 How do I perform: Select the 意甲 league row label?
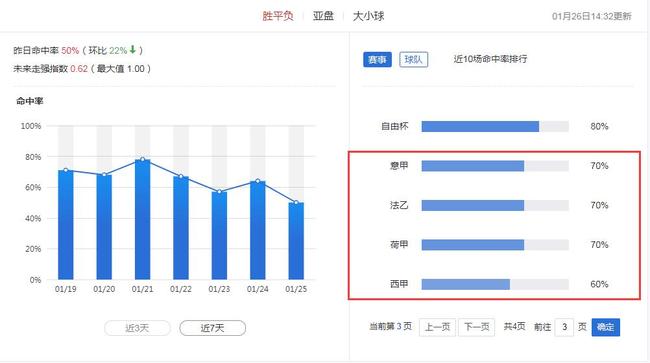[x=399, y=166]
